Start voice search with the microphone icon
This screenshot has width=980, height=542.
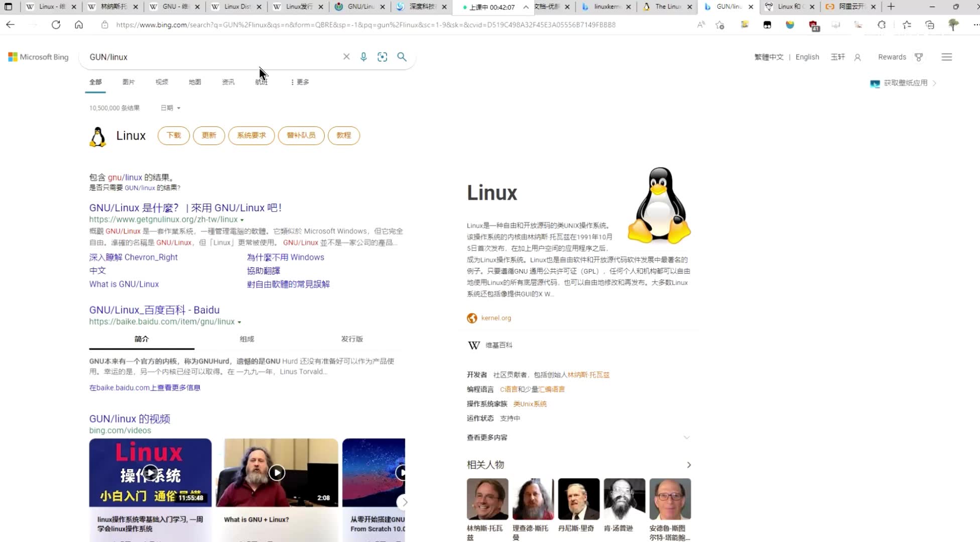(363, 57)
